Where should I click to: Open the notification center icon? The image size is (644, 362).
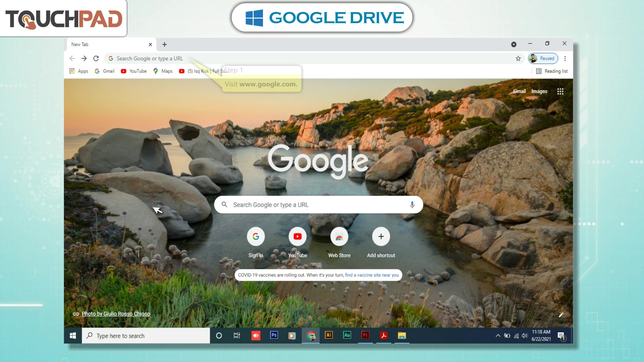coord(561,335)
